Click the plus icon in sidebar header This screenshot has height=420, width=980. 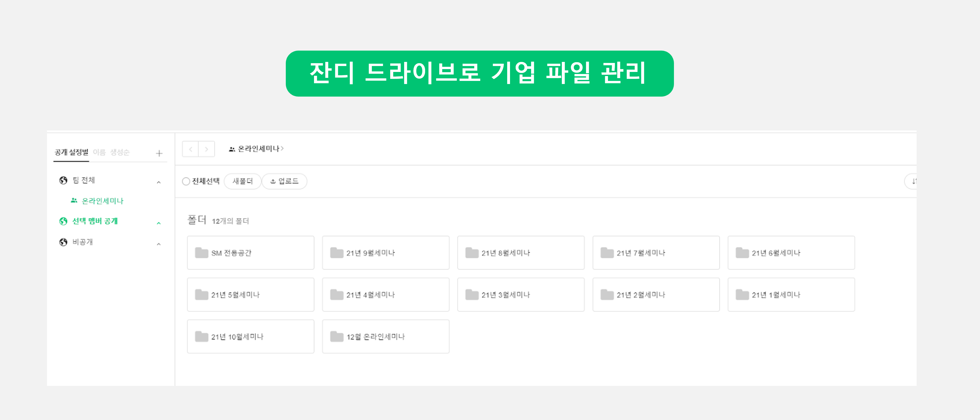click(159, 153)
